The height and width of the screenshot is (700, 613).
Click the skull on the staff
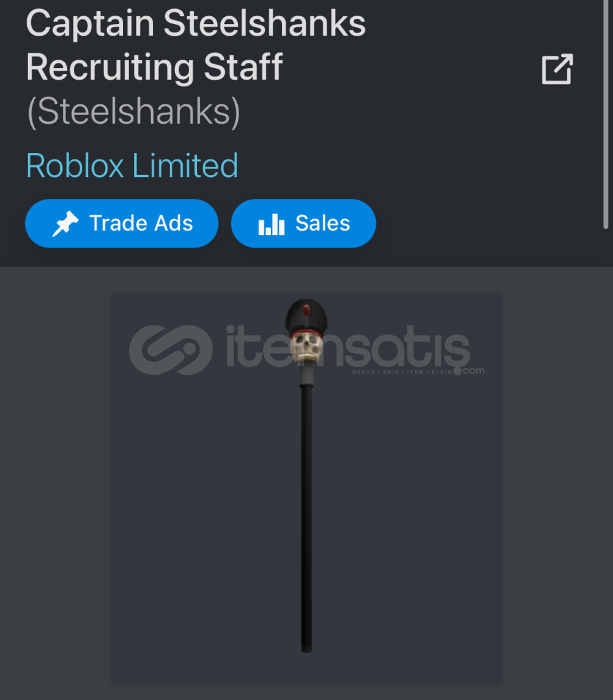tap(306, 348)
